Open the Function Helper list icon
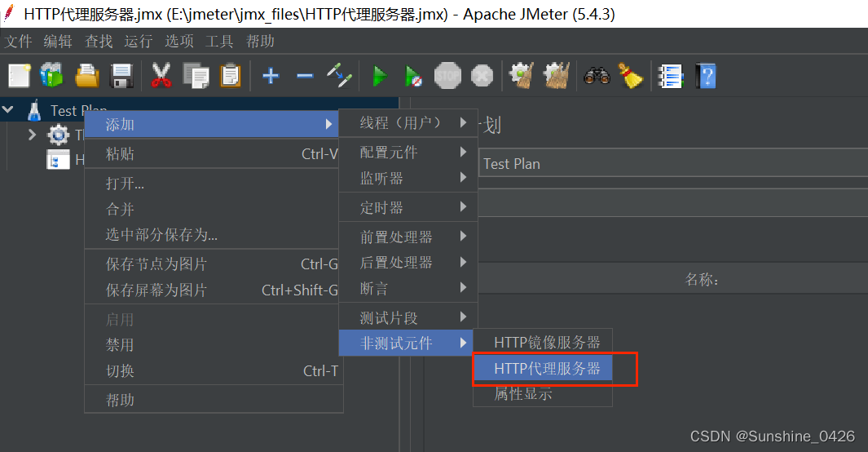Image resolution: width=868 pixels, height=452 pixels. pos(671,76)
